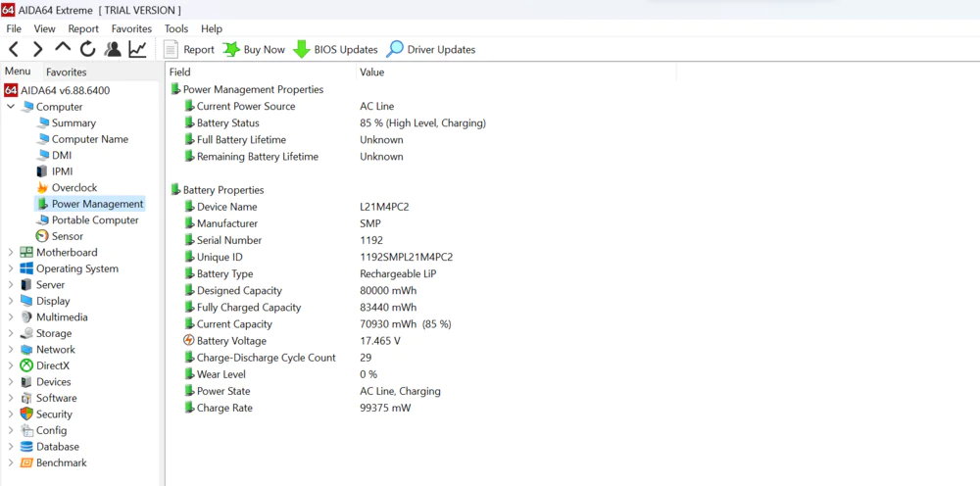Expand the Operating System tree node
Screen dimensions: 980x486
pos(11,268)
